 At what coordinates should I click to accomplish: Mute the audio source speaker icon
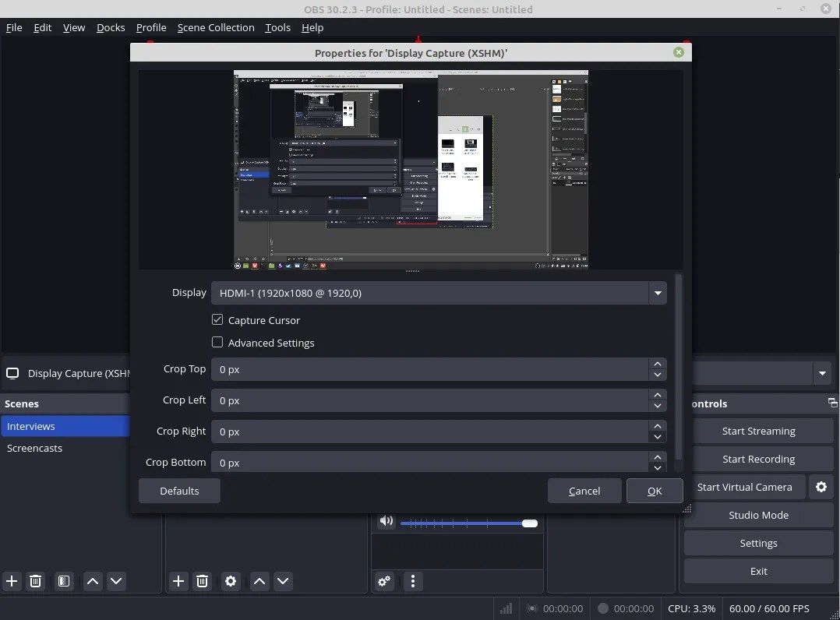point(386,521)
